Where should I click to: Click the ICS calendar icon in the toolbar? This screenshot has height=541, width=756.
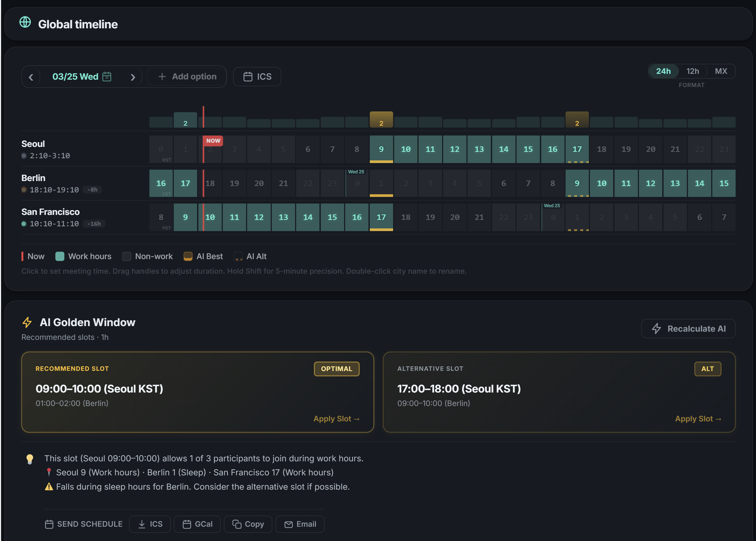tap(248, 76)
